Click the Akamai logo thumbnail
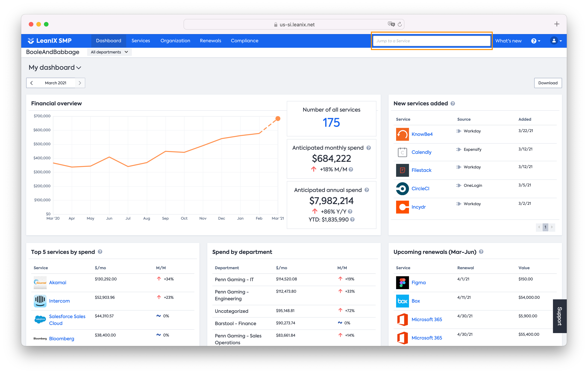This screenshot has width=588, height=374. click(x=40, y=283)
